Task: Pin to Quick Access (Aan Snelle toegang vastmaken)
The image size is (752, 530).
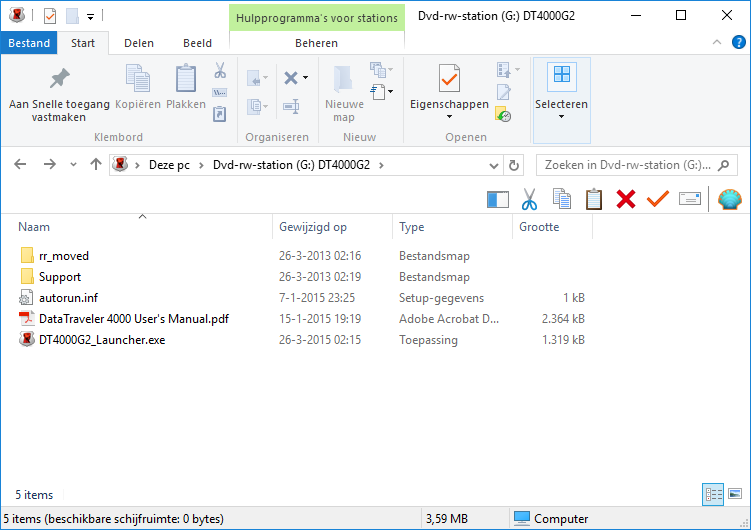Action: [59, 94]
